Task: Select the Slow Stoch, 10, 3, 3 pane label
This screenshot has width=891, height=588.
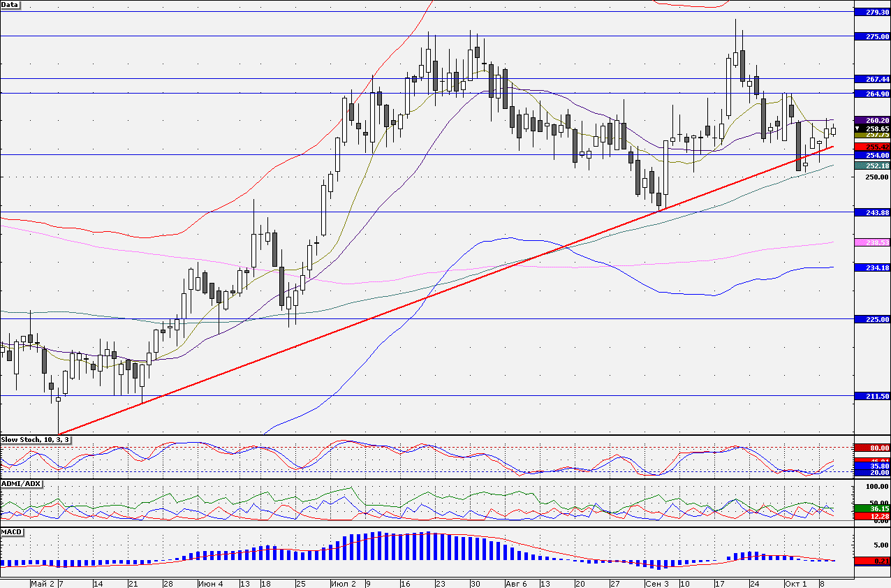Action: (35, 439)
